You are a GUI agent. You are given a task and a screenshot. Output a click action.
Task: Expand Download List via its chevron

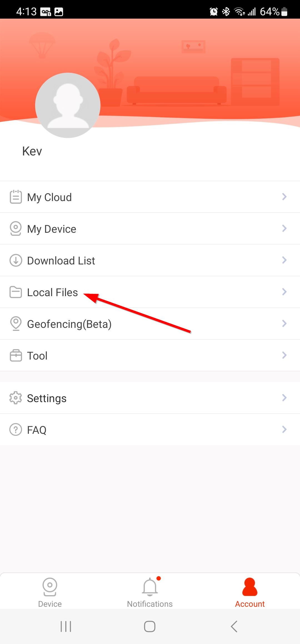tap(284, 260)
